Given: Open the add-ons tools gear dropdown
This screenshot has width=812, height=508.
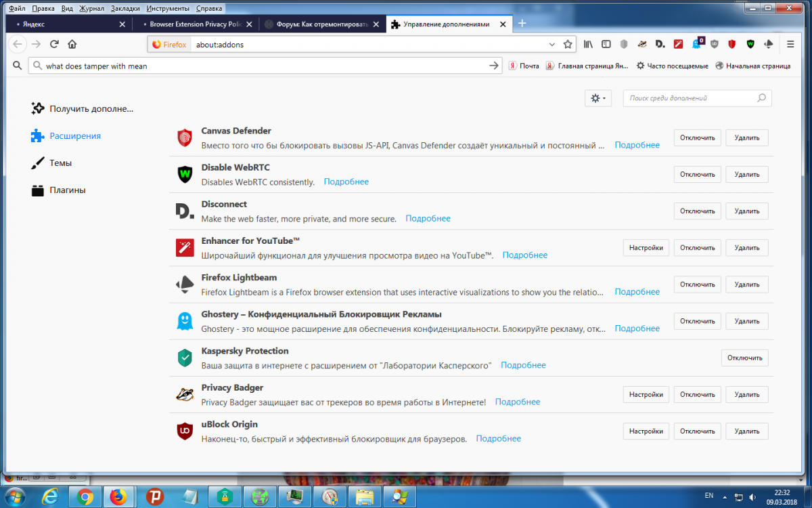Looking at the screenshot, I should 598,98.
